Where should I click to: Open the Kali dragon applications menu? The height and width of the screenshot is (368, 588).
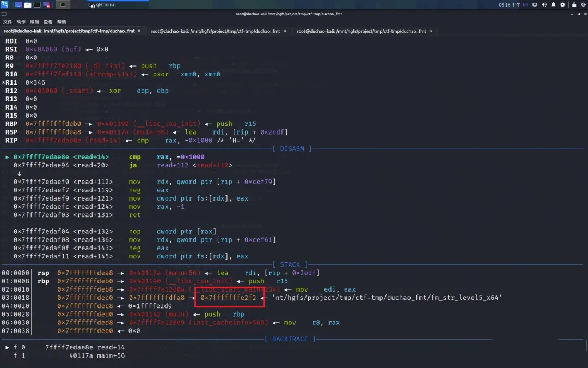4,4
